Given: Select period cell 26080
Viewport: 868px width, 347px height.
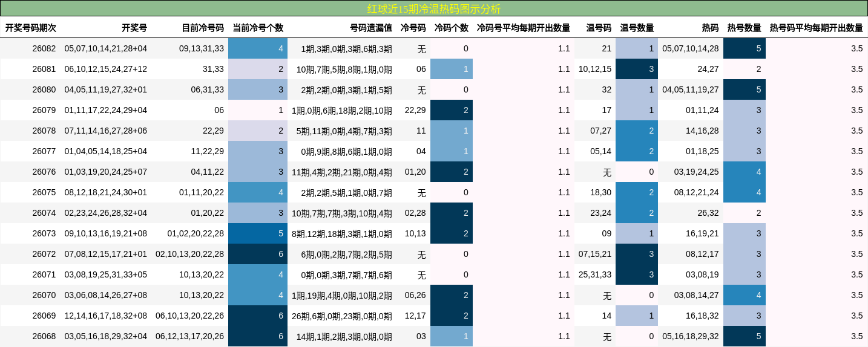Looking at the screenshot, I should (44, 89).
